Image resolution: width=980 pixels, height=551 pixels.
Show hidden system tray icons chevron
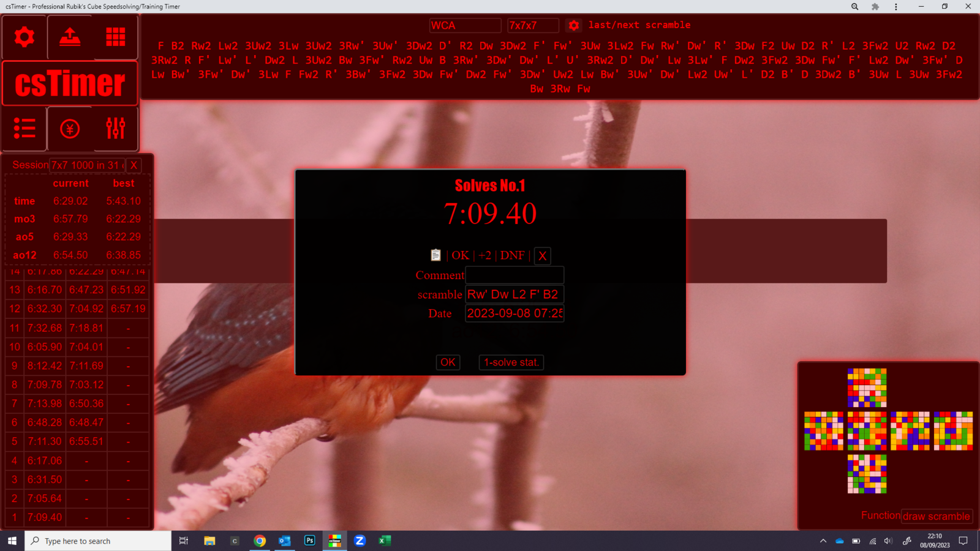coord(823,541)
